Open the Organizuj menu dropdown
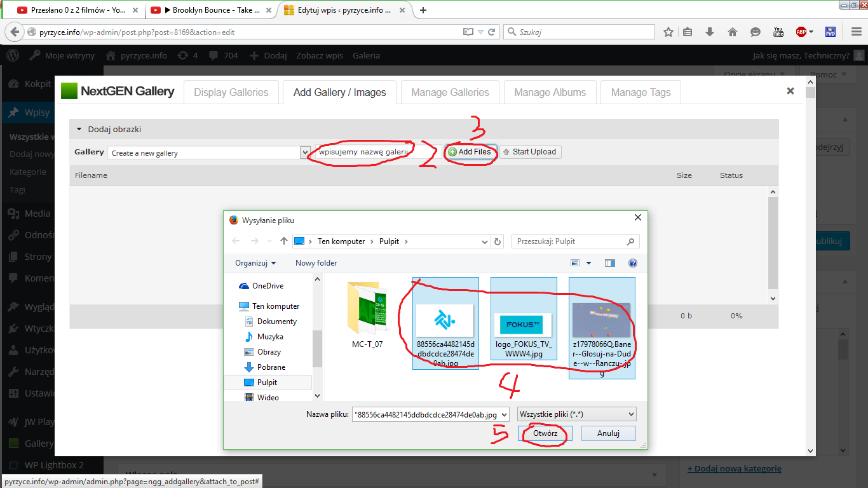The image size is (868, 488). click(255, 263)
